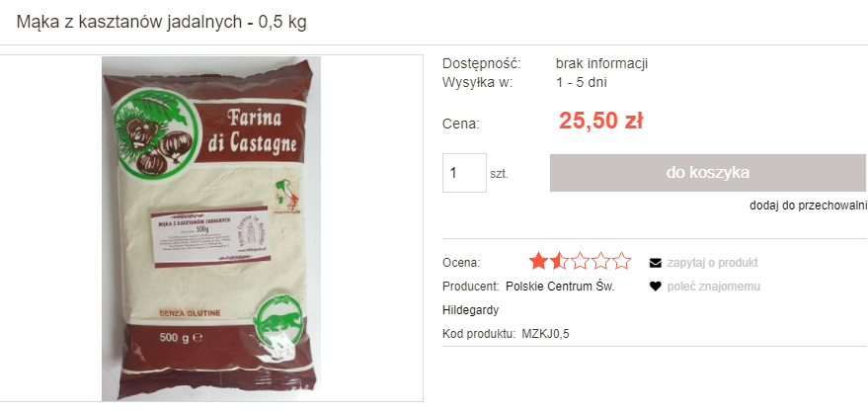The height and width of the screenshot is (414, 868).
Task: Click the third rating star
Action: pyautogui.click(x=580, y=261)
